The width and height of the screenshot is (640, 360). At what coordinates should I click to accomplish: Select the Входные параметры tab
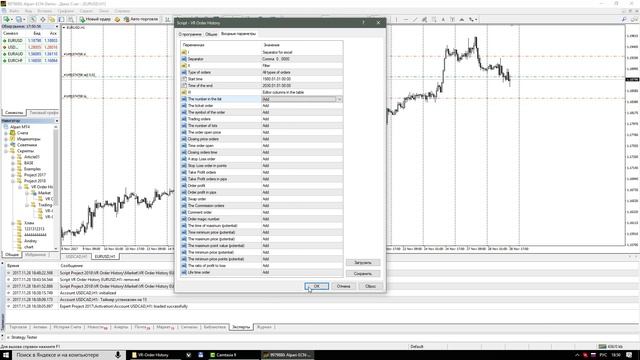(238, 34)
